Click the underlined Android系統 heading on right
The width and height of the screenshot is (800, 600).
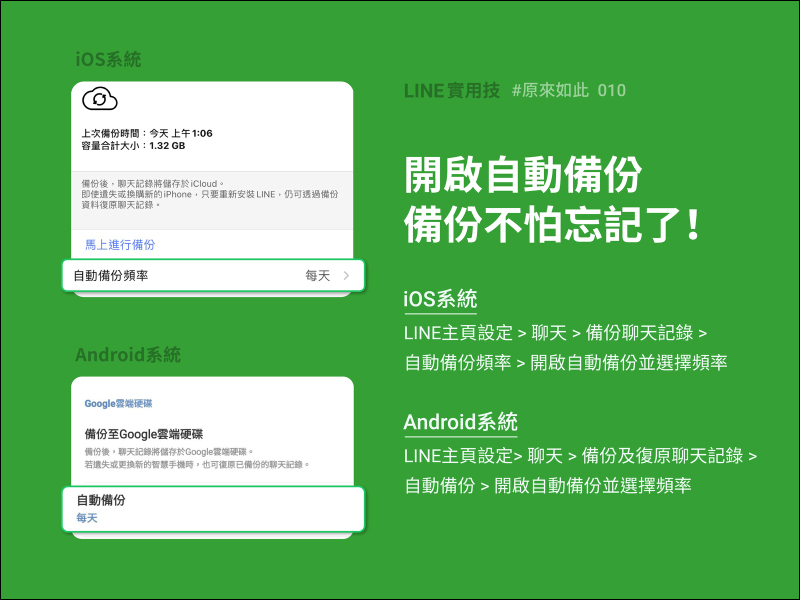(460, 422)
